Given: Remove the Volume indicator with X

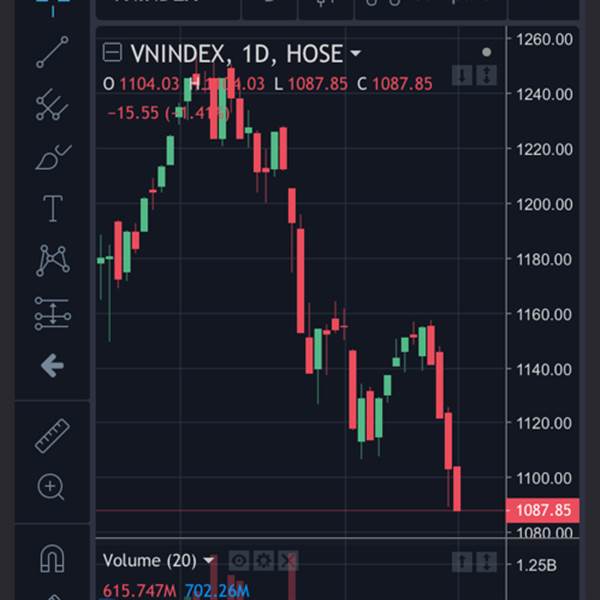Looking at the screenshot, I should (x=288, y=561).
